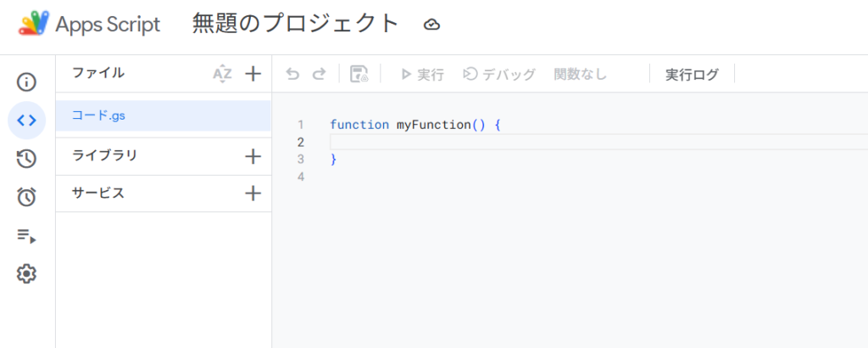Open the Overview info icon in sidebar

(x=26, y=82)
